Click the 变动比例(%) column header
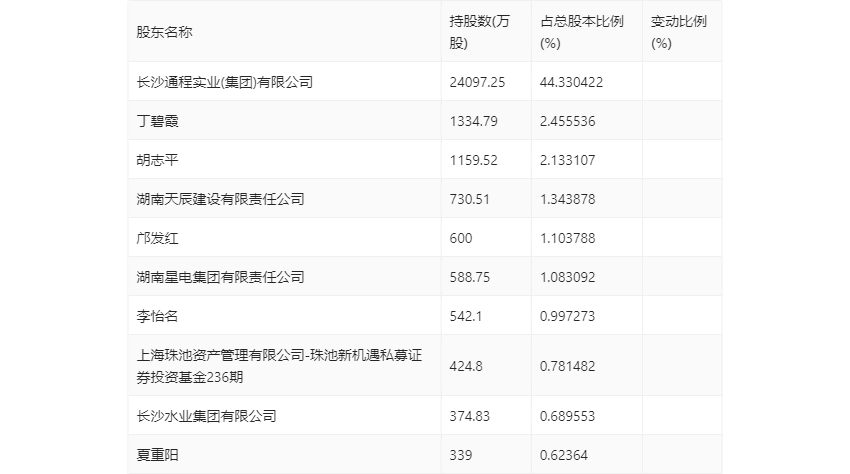Viewport: 850px width, 474px height. pyautogui.click(x=679, y=32)
